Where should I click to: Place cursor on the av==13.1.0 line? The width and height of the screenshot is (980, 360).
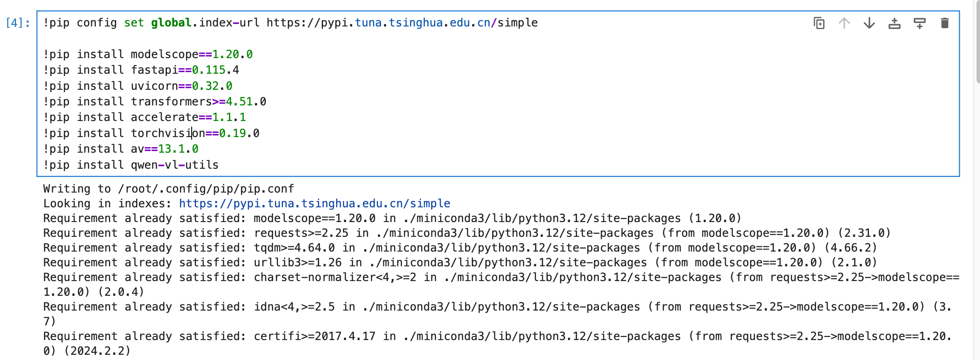click(x=121, y=149)
